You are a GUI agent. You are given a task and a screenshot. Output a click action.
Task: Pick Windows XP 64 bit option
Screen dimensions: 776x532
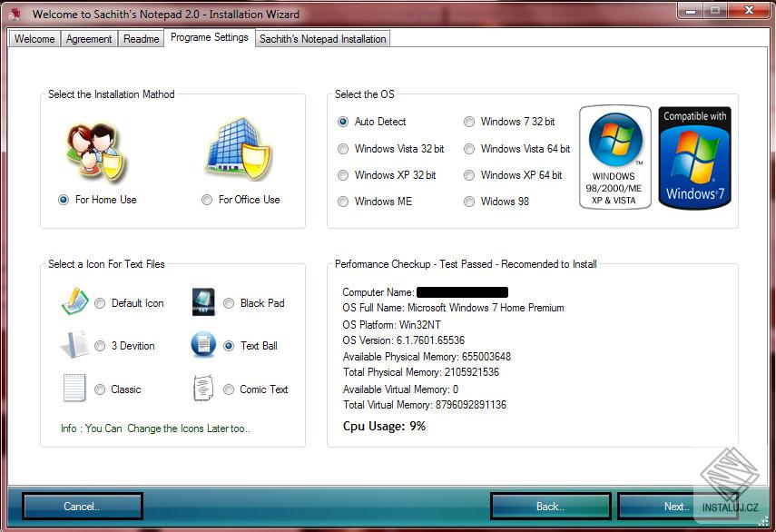(469, 175)
